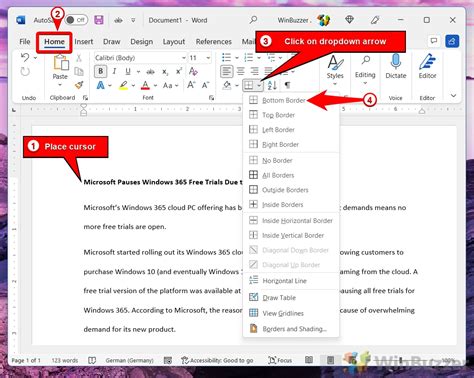
Task: Select No Border menu entry
Action: [291, 160]
